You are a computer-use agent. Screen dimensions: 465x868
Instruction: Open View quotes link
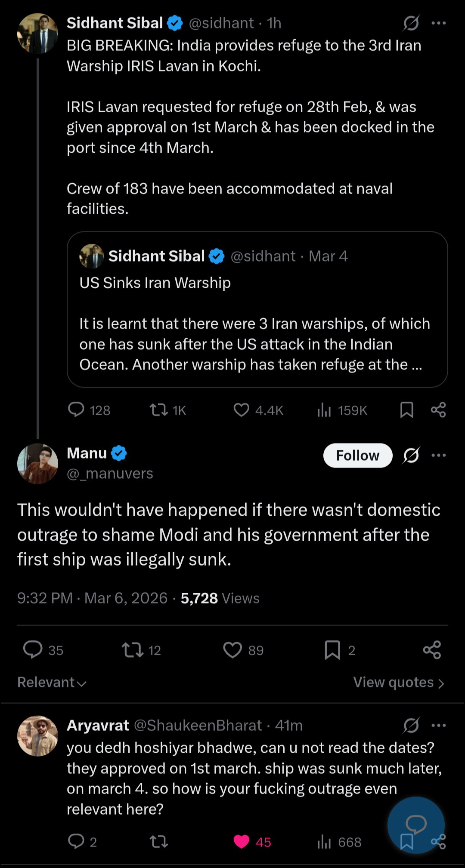click(x=398, y=683)
